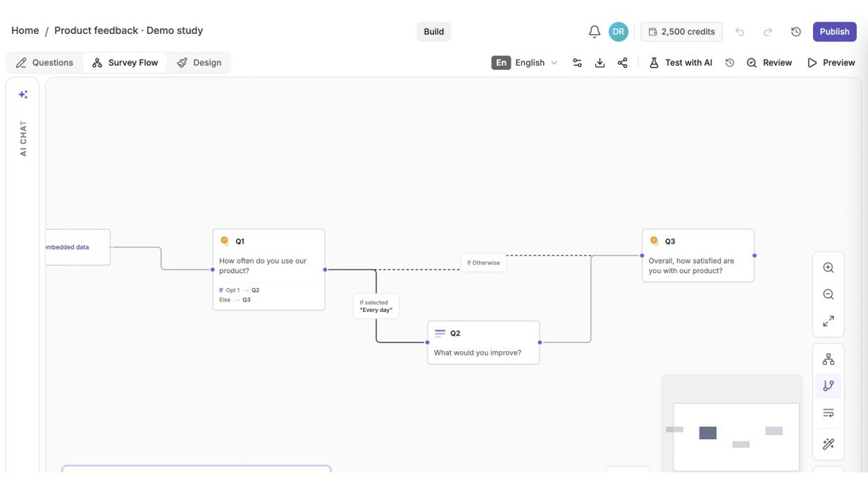Click the Preview button
Screen dimensions: 868x488
pyautogui.click(x=831, y=62)
